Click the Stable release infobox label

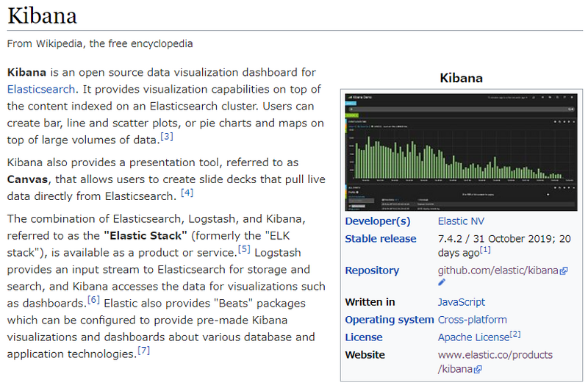click(x=380, y=239)
